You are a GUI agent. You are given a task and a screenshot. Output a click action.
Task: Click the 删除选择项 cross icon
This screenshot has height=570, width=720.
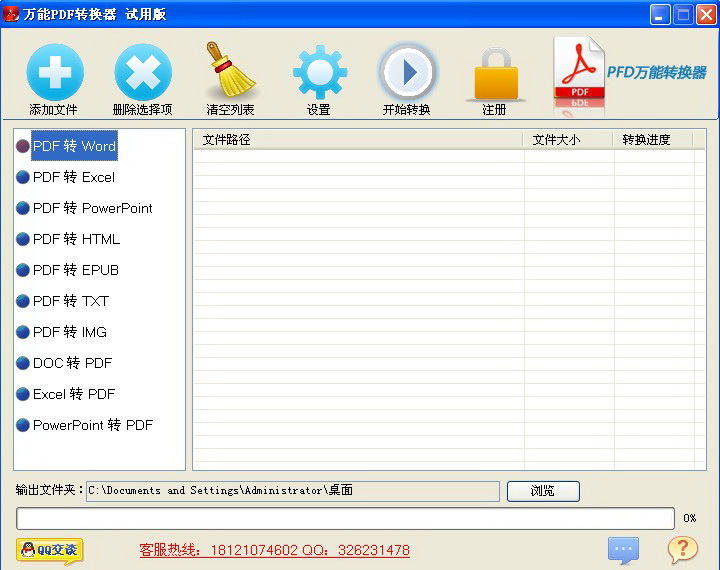(143, 72)
